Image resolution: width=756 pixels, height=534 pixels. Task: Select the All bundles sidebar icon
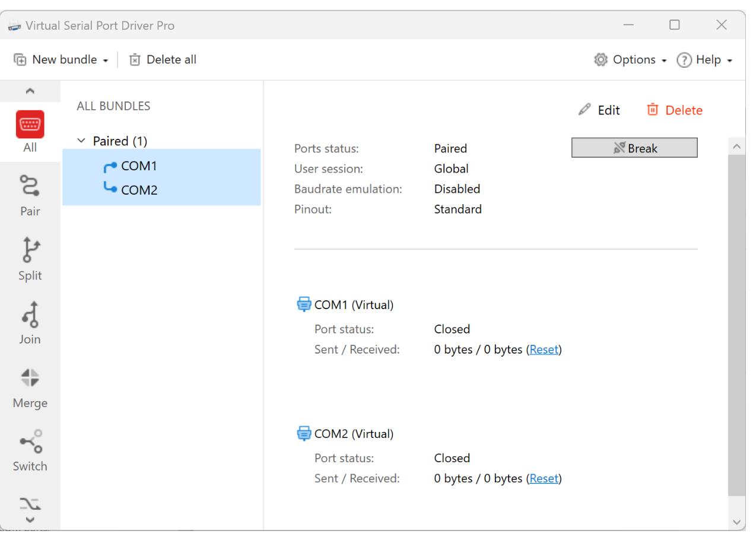click(30, 125)
